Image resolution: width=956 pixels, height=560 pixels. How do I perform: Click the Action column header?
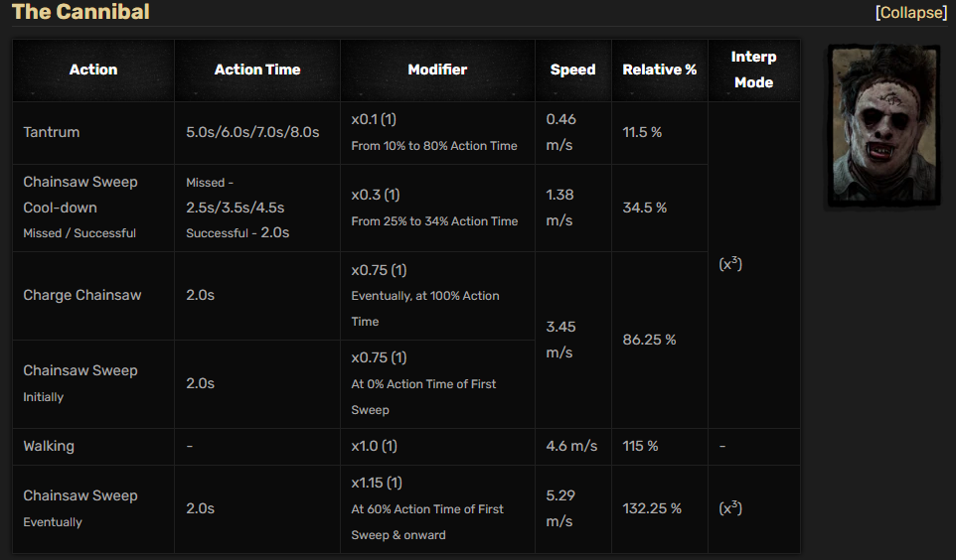(x=93, y=70)
